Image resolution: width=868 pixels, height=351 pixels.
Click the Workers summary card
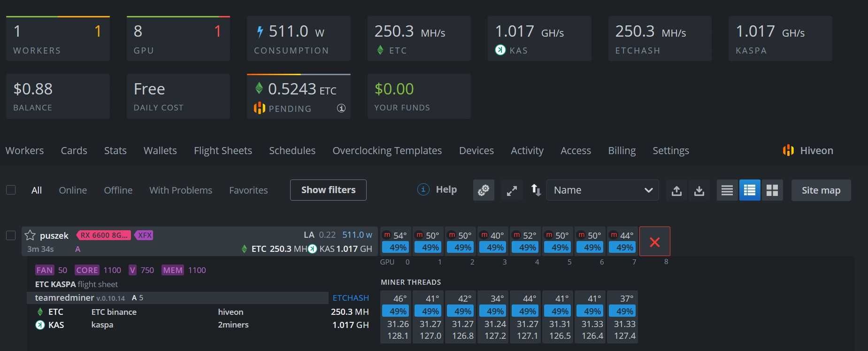click(58, 39)
